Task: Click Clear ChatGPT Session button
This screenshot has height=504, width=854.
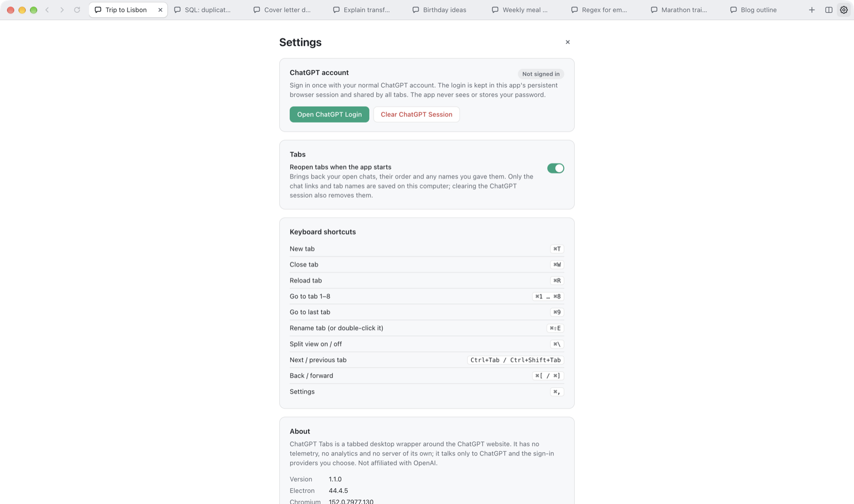Action: 416,115
